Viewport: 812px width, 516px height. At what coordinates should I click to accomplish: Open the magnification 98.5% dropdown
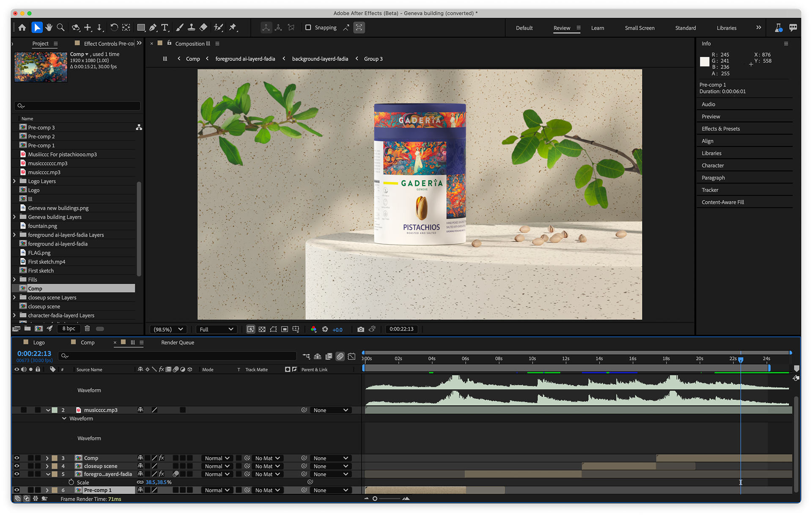[x=168, y=329]
